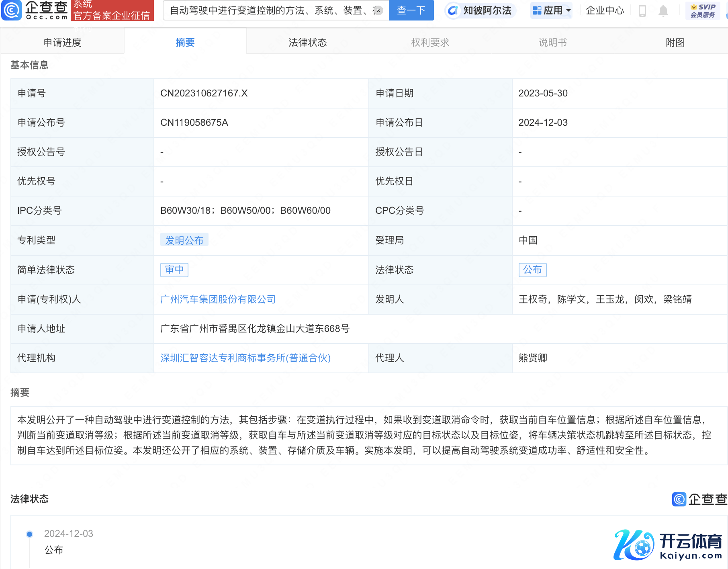This screenshot has height=569, width=728.
Task: Click the 发明公布 patent type tag
Action: coord(184,240)
